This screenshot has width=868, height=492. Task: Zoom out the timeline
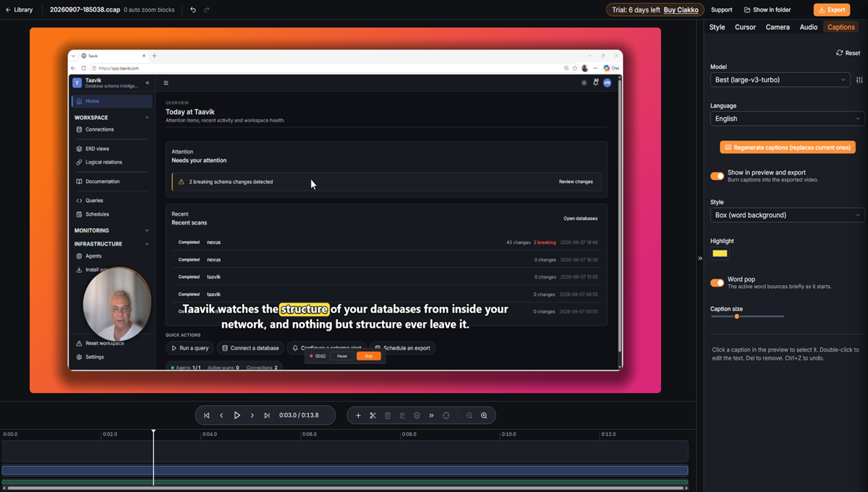coord(469,415)
